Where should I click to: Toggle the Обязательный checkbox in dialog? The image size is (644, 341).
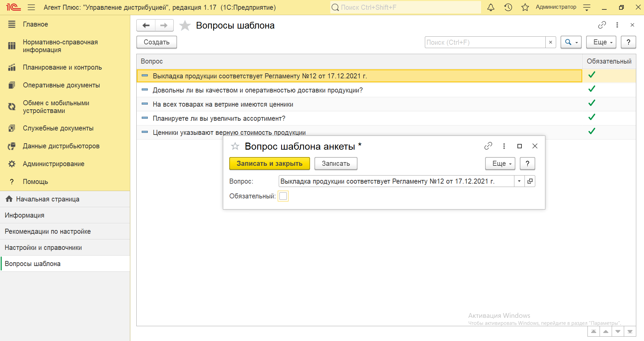[x=283, y=196]
